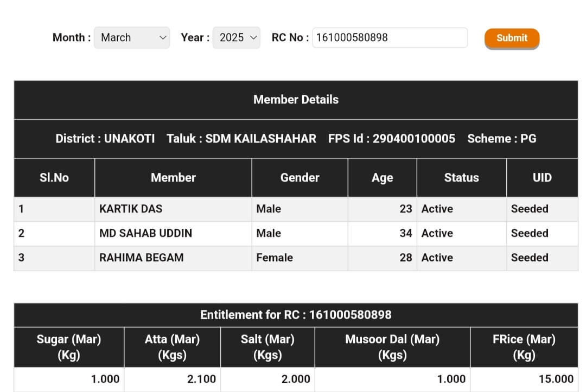586x392 pixels.
Task: Click the Atta value 2.100 cell
Action: pyautogui.click(x=201, y=380)
